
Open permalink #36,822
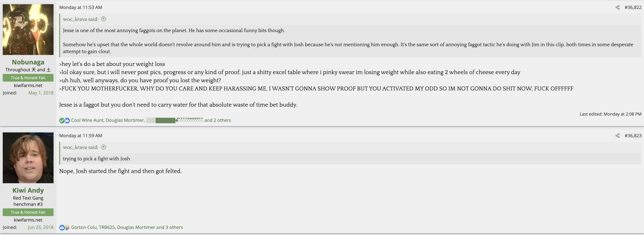click(x=633, y=8)
